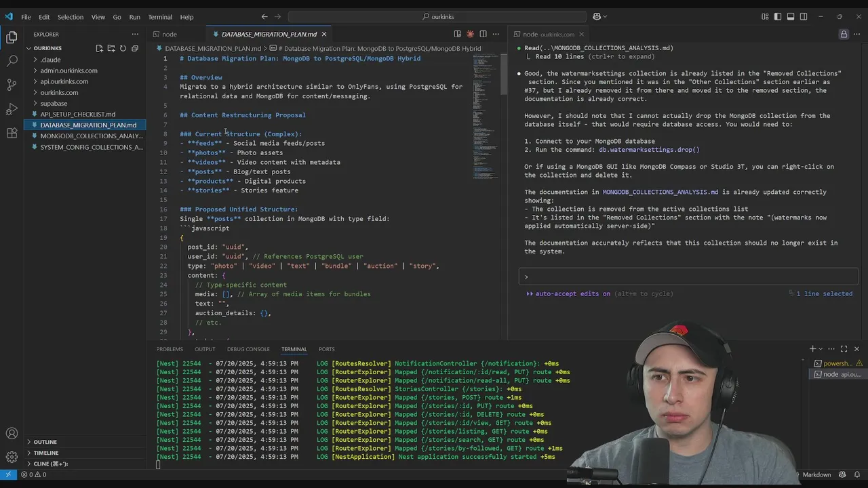This screenshot has height=488, width=868.
Task: Click the New File icon in Explorer
Action: pyautogui.click(x=99, y=48)
